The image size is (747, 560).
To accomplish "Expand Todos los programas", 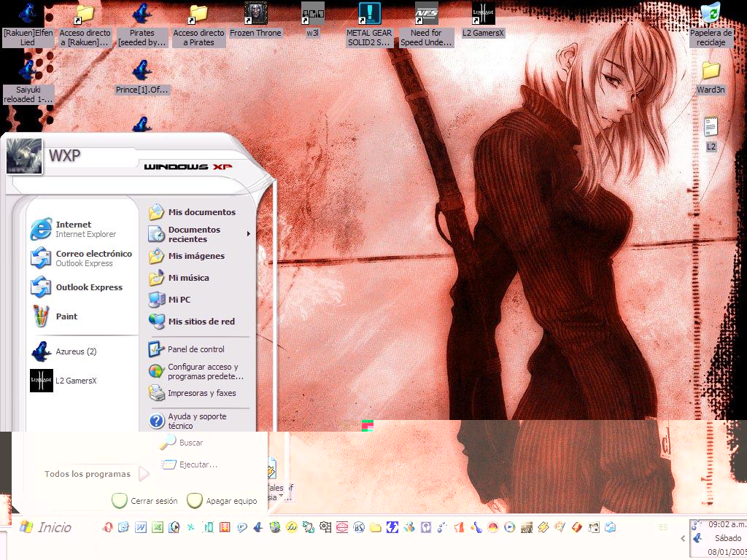I will click(x=97, y=474).
